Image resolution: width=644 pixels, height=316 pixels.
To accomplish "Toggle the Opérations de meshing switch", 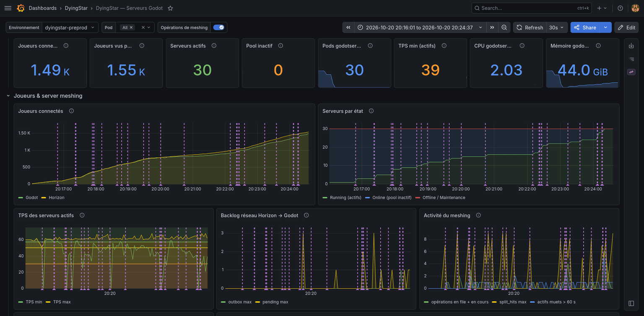I will [218, 27].
